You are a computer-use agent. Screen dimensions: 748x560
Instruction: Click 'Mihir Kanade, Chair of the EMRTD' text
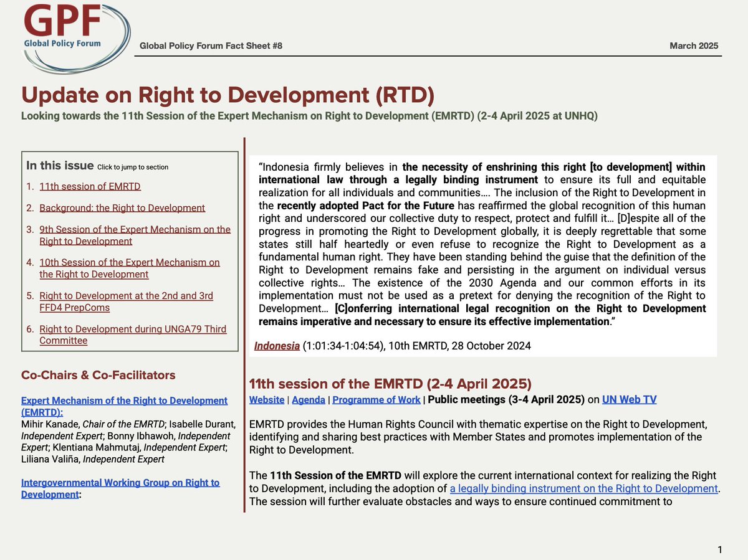tap(92, 424)
